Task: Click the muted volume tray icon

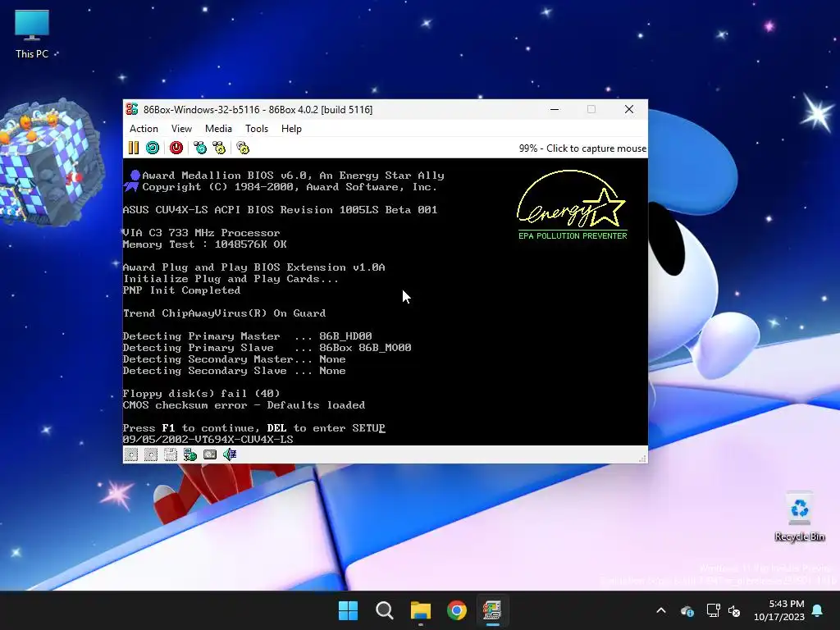Action: click(x=734, y=610)
